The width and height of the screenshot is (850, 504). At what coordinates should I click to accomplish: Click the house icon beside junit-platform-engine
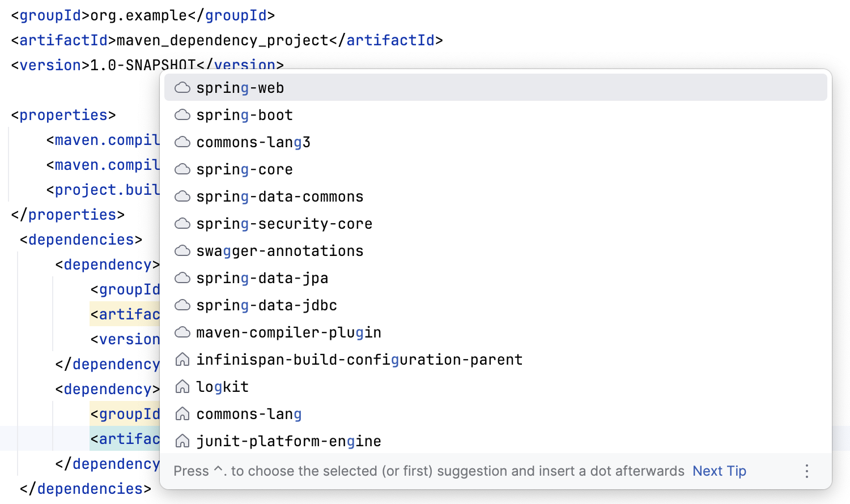coord(182,441)
